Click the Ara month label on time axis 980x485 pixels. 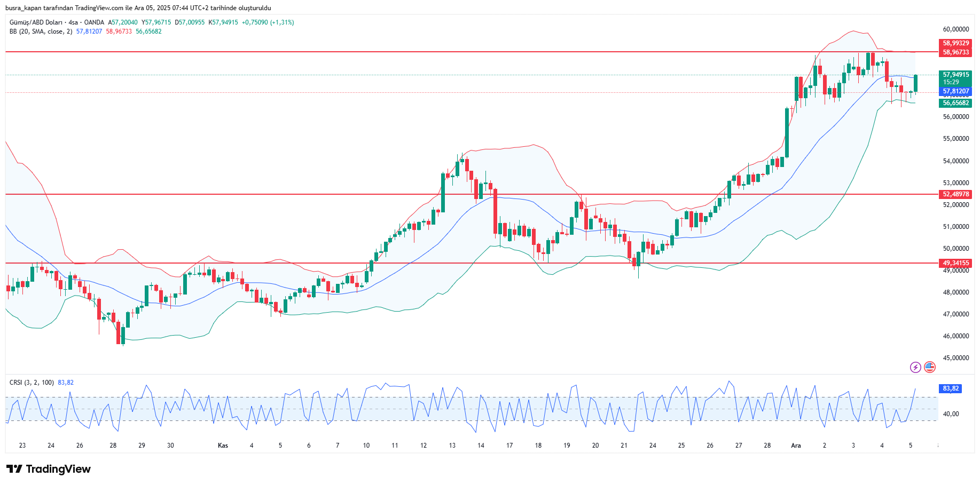(x=796, y=446)
